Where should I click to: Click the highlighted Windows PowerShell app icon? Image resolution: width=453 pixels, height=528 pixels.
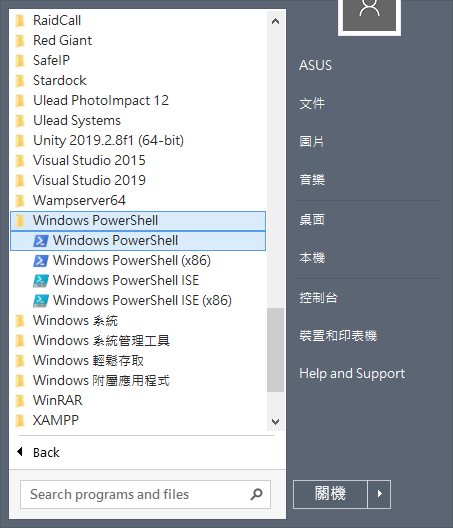pyautogui.click(x=41, y=241)
